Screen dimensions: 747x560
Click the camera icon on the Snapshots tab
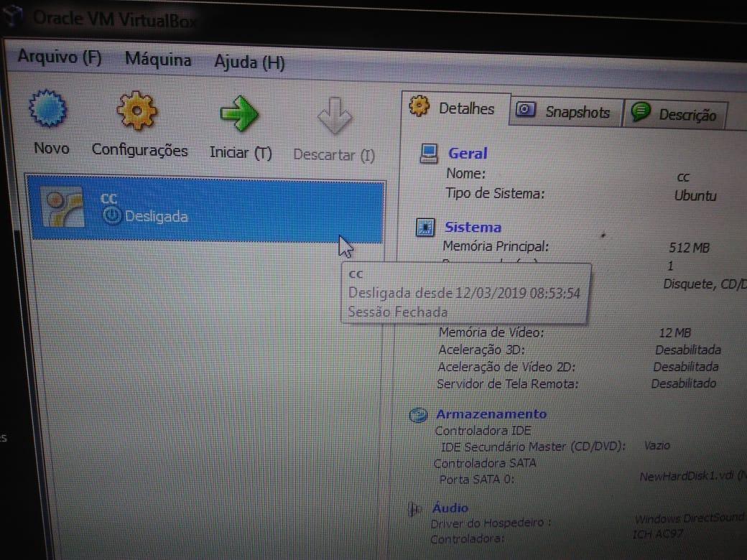point(526,110)
